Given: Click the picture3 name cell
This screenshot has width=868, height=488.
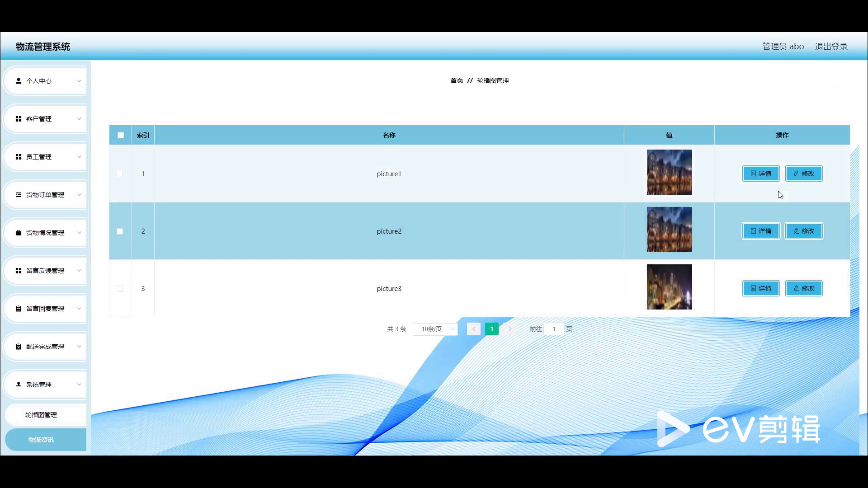Looking at the screenshot, I should [389, 289].
